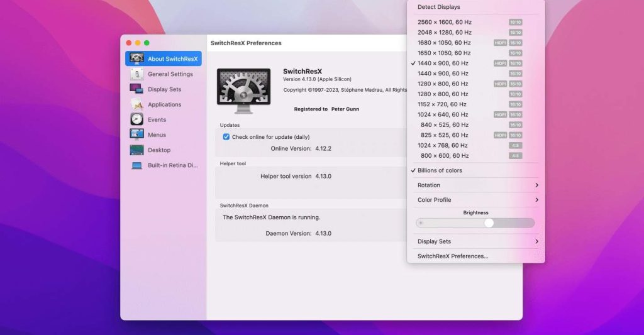Click the About SwitchResX sidebar icon
Screen dimensions: 644x335
136,59
